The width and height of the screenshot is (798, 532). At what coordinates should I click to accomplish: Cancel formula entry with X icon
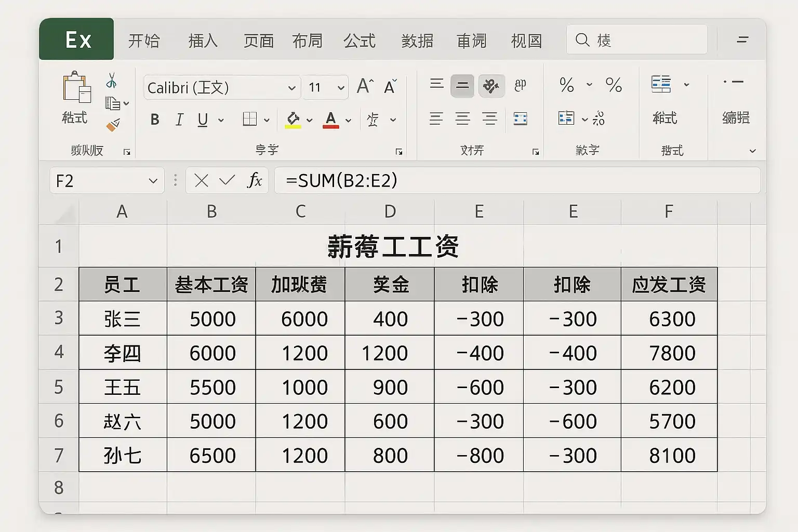click(201, 180)
